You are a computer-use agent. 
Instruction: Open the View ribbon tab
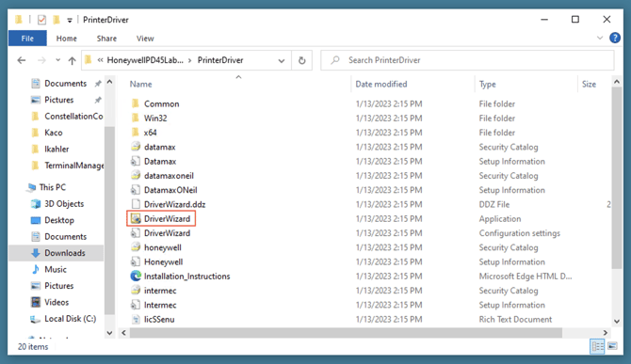145,39
